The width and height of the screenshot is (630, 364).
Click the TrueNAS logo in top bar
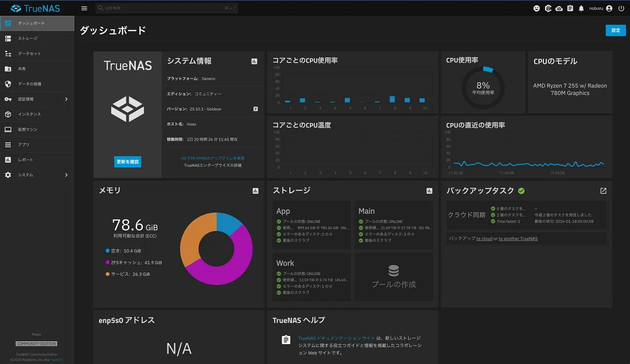click(35, 8)
